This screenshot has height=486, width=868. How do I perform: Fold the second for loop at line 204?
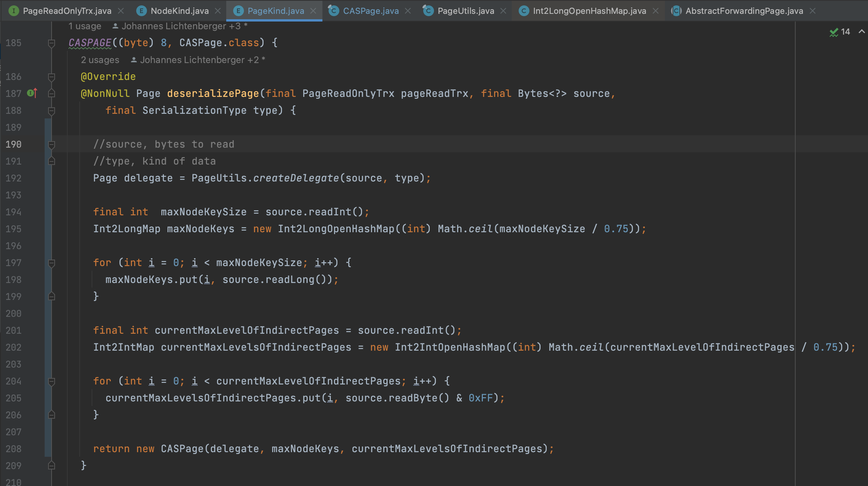tap(52, 381)
